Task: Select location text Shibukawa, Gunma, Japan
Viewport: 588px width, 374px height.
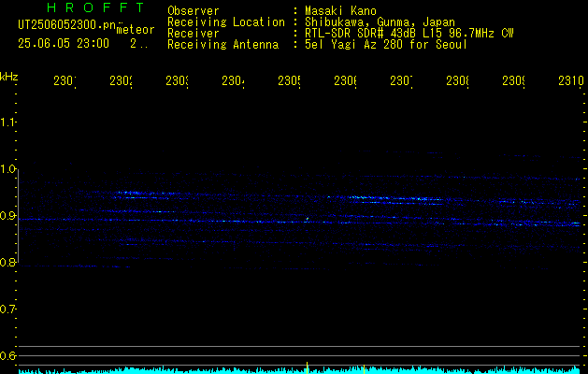Action: pyautogui.click(x=380, y=22)
